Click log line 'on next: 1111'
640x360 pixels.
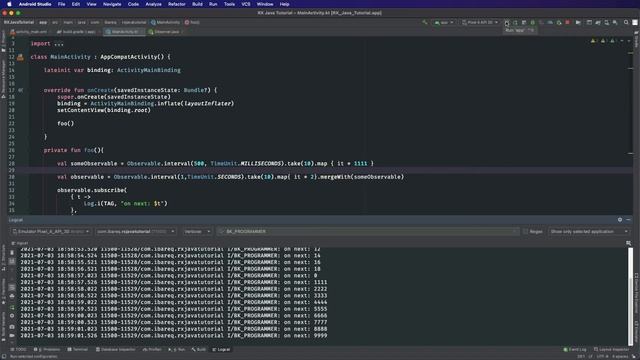[174, 282]
